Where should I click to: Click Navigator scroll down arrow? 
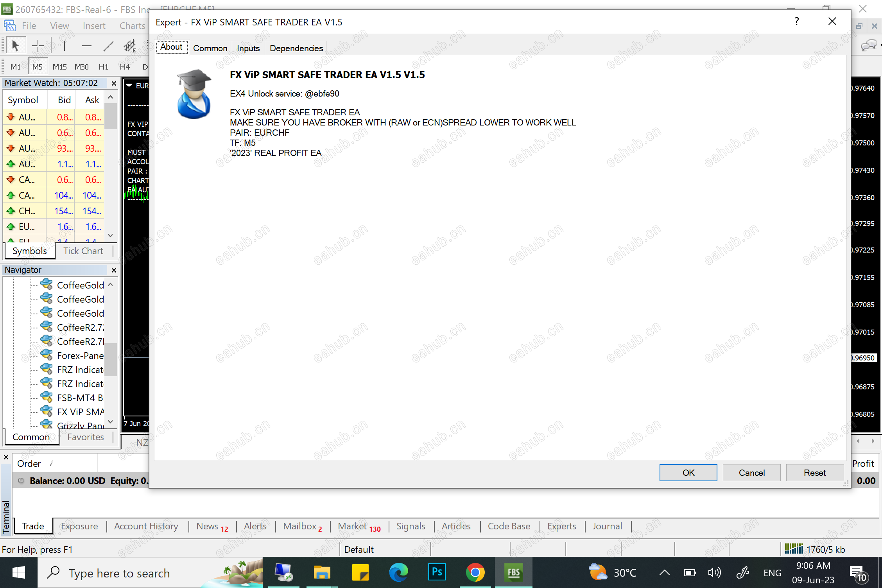[111, 421]
